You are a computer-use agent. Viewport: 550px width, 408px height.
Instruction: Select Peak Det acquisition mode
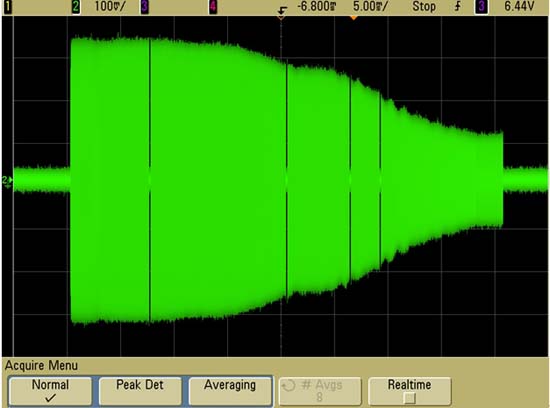coord(140,391)
